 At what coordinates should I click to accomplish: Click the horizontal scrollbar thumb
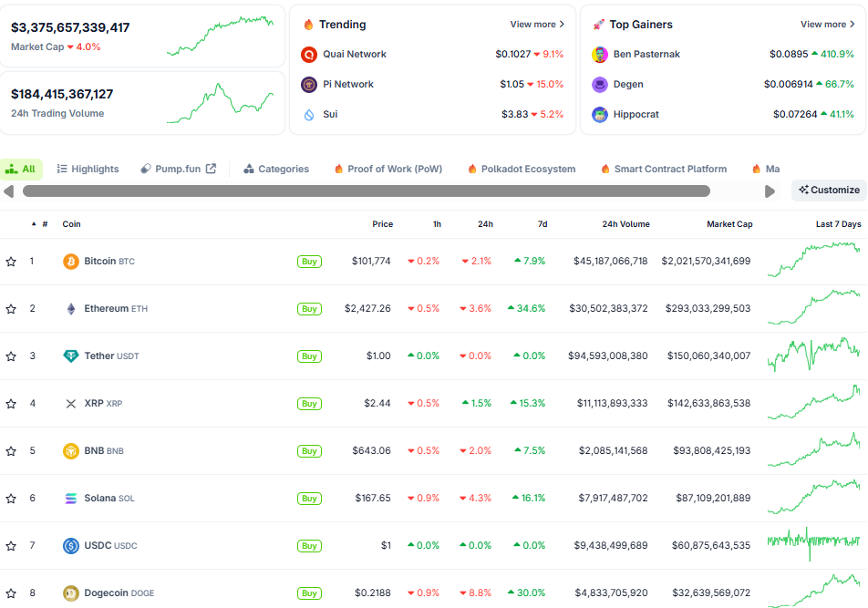coord(366,191)
